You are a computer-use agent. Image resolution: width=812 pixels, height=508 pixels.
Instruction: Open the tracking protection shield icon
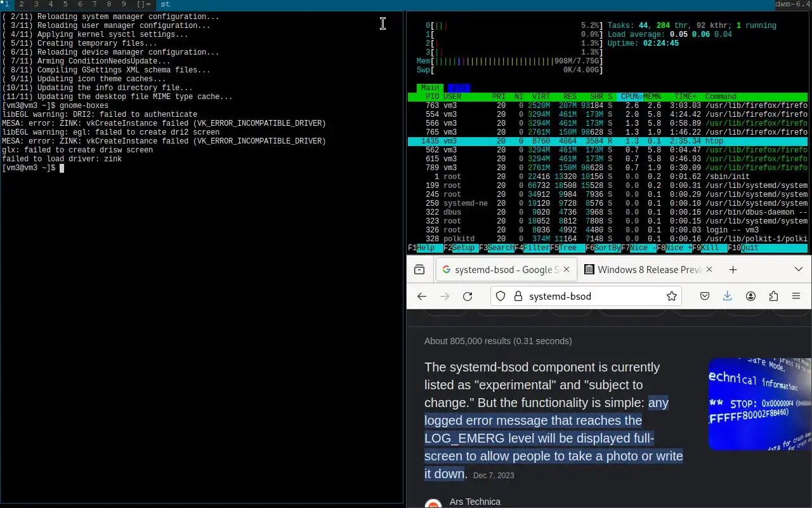[501, 296]
